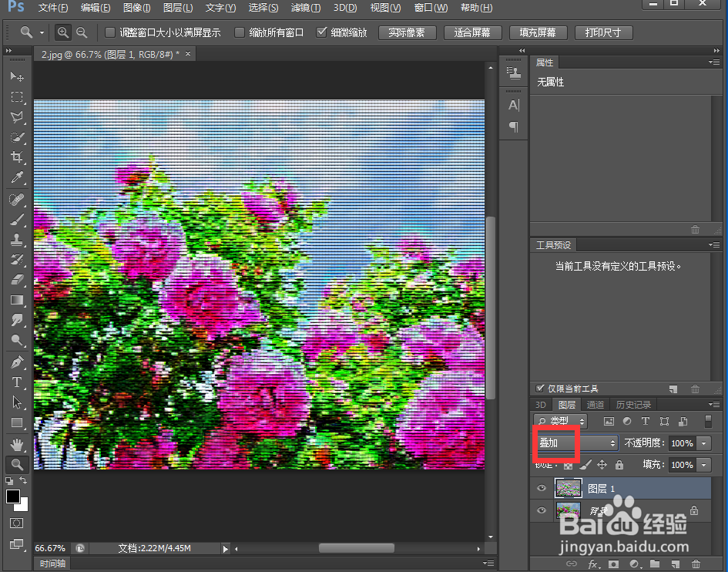
Task: Select the Hand tool
Action: (x=17, y=445)
